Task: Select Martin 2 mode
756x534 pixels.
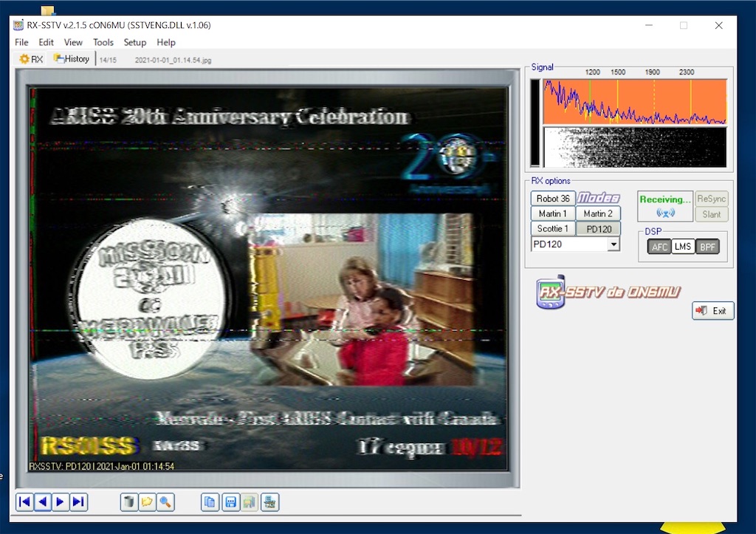Action: point(598,213)
